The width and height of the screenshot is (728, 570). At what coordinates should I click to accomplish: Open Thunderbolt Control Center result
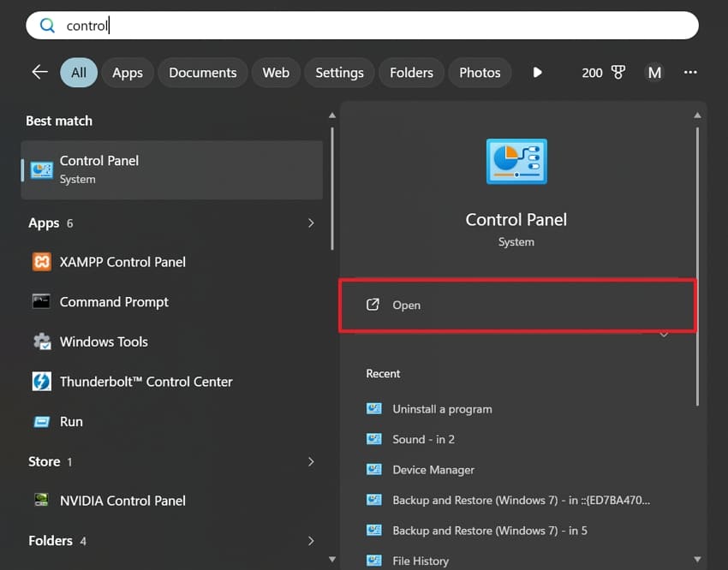click(172, 382)
